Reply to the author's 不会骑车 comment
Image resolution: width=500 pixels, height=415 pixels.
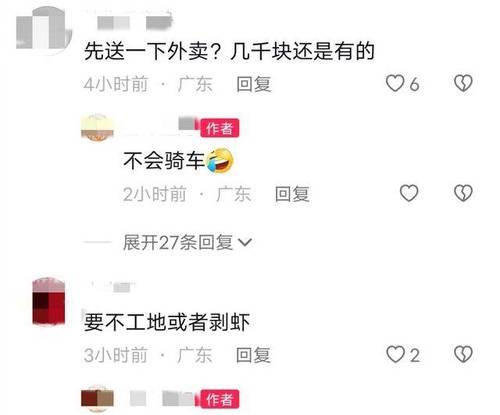pos(292,194)
